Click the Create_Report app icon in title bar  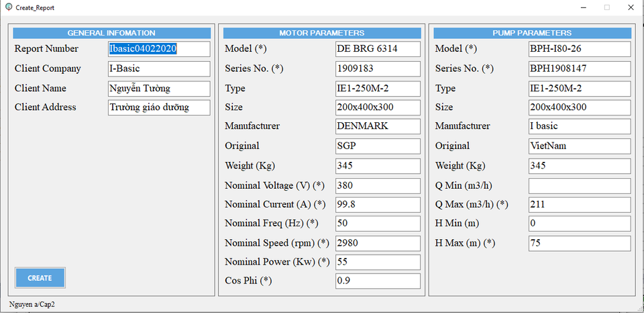(8, 7)
